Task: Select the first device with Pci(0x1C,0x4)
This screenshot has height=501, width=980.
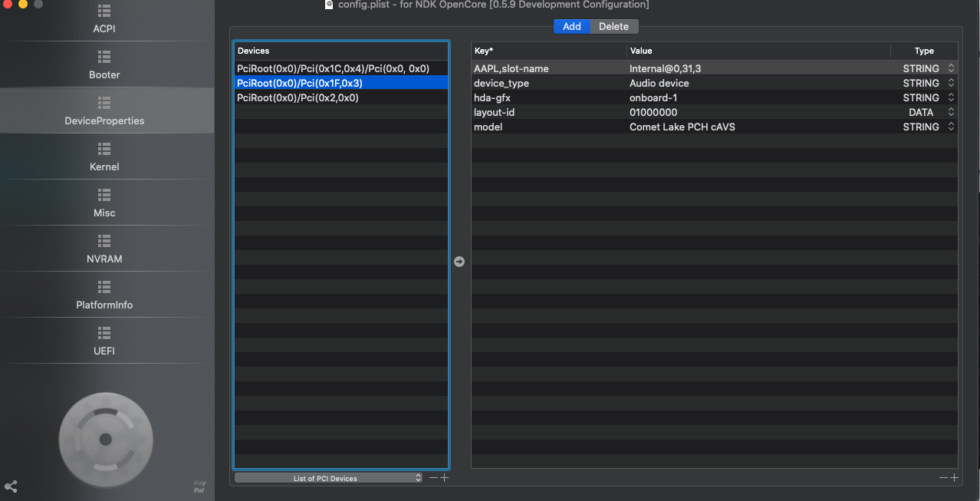Action: coord(333,68)
